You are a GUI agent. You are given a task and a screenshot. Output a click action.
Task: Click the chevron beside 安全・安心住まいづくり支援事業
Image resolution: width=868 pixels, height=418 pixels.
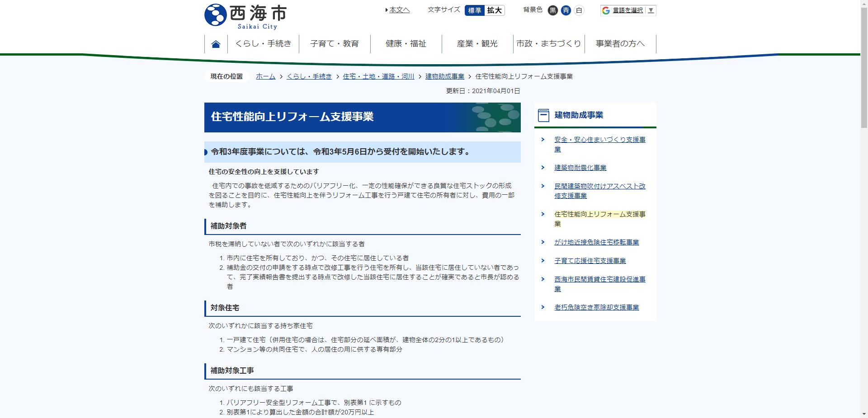[543, 140]
